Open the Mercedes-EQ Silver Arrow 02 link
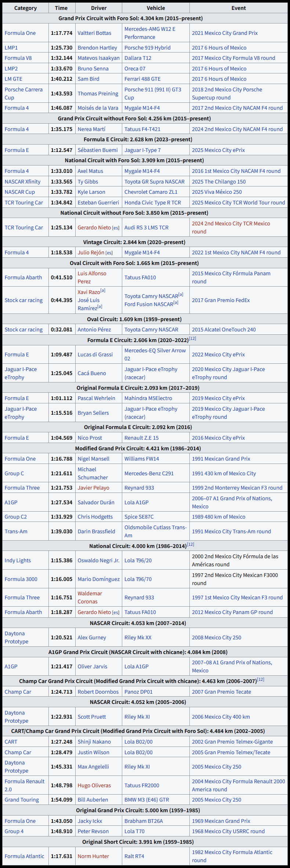 point(155,355)
